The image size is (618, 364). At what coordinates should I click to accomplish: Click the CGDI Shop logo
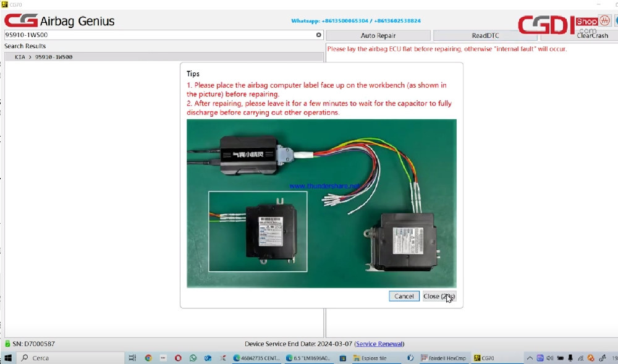click(557, 25)
